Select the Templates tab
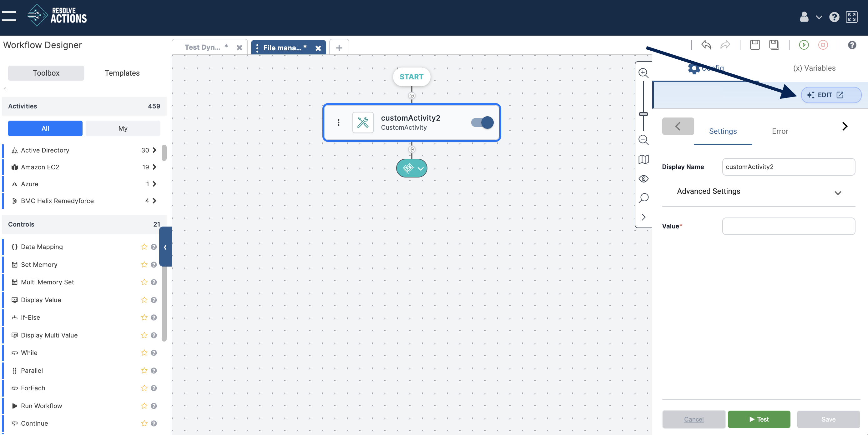Screen dimensions: 868x435 (122, 73)
